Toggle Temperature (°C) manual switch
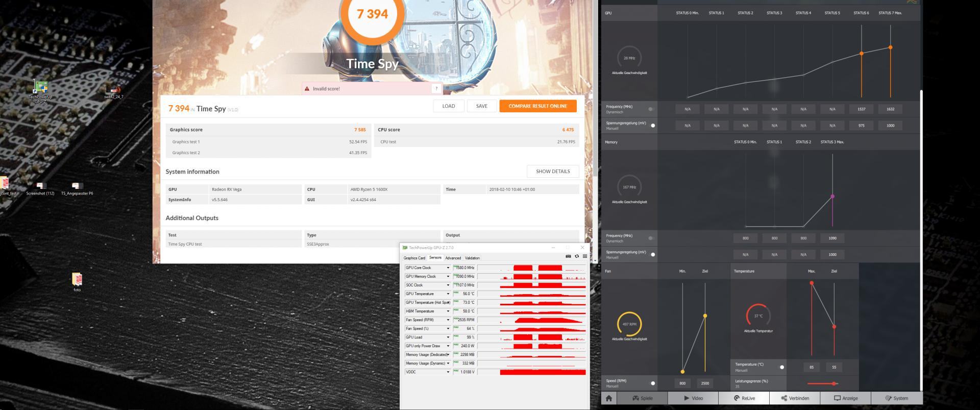This screenshot has width=980, height=410. (782, 367)
